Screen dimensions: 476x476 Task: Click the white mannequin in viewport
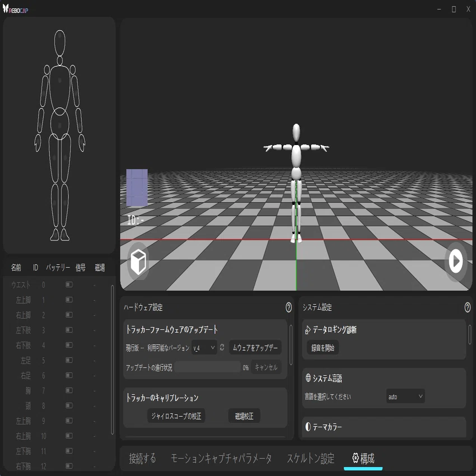tap(296, 183)
